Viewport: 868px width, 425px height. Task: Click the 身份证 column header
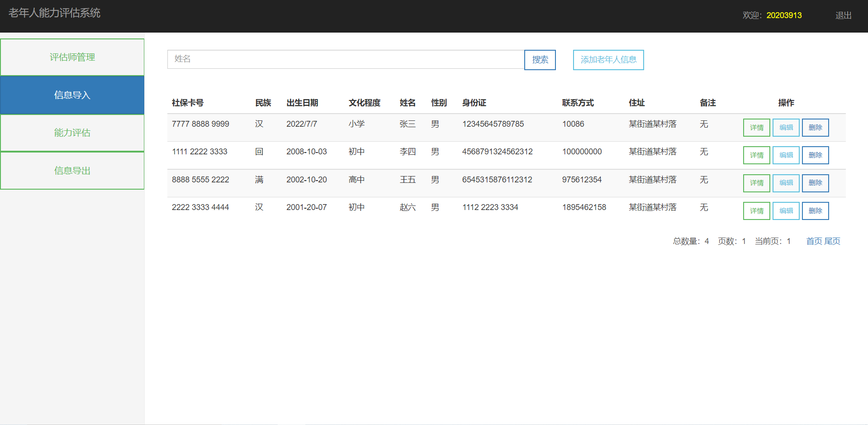pyautogui.click(x=474, y=103)
